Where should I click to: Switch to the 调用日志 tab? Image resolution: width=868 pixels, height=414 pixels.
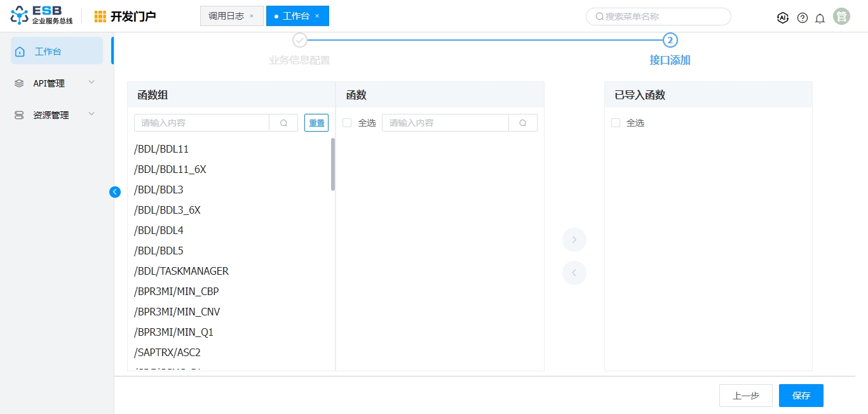click(x=226, y=16)
